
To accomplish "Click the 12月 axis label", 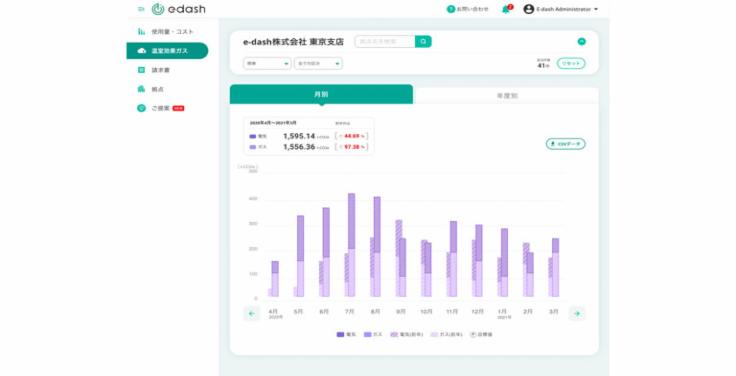I will coord(477,311).
